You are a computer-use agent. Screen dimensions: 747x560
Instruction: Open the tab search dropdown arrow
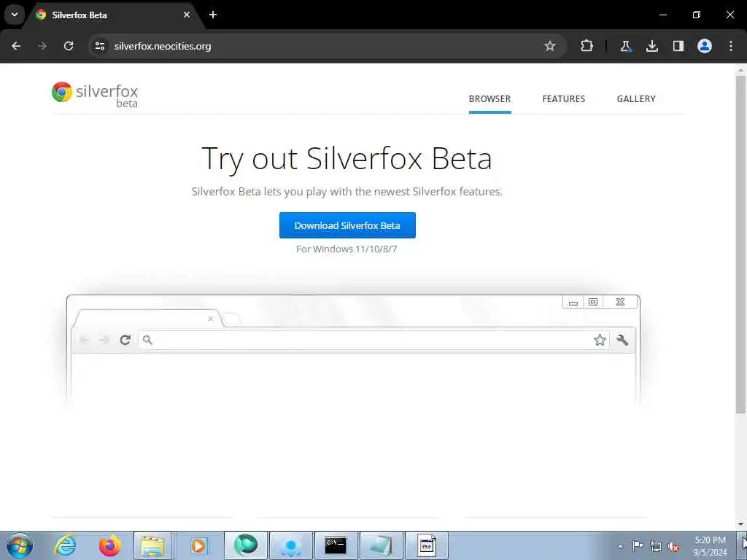(x=15, y=15)
